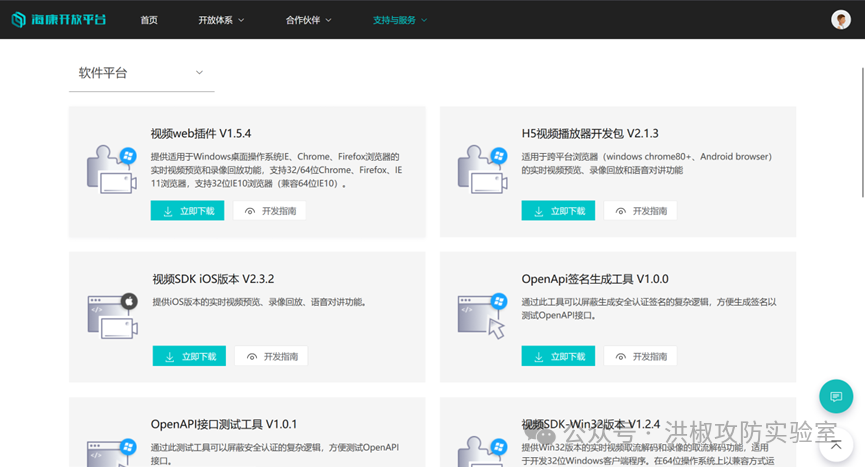The image size is (865, 467).
Task: Click eye icon in iOS SDK 开发指南 button
Action: tap(252, 357)
